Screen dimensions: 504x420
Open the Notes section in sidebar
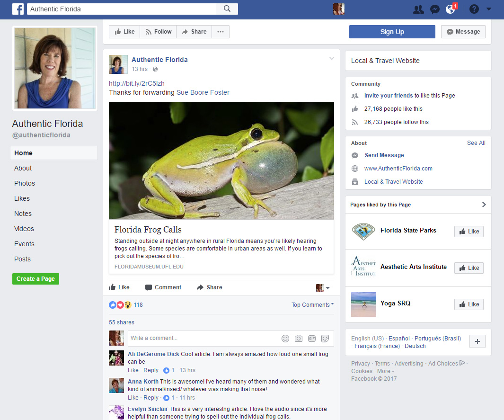pyautogui.click(x=23, y=214)
